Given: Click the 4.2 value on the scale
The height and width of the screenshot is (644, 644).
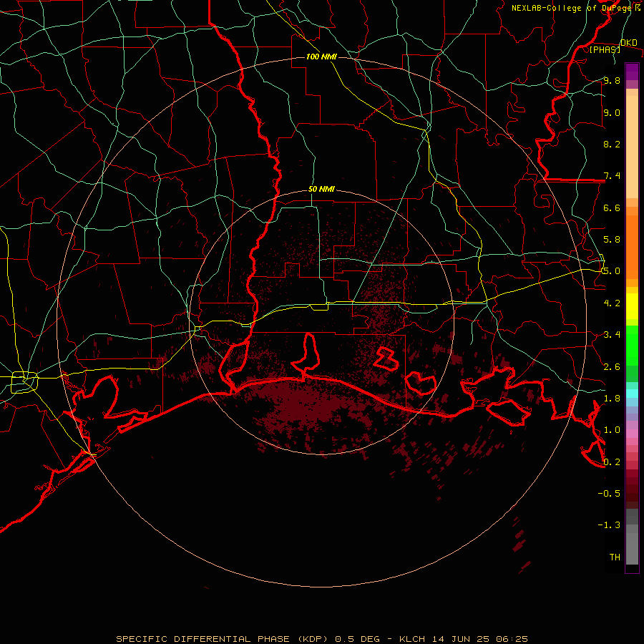Looking at the screenshot, I should (612, 303).
